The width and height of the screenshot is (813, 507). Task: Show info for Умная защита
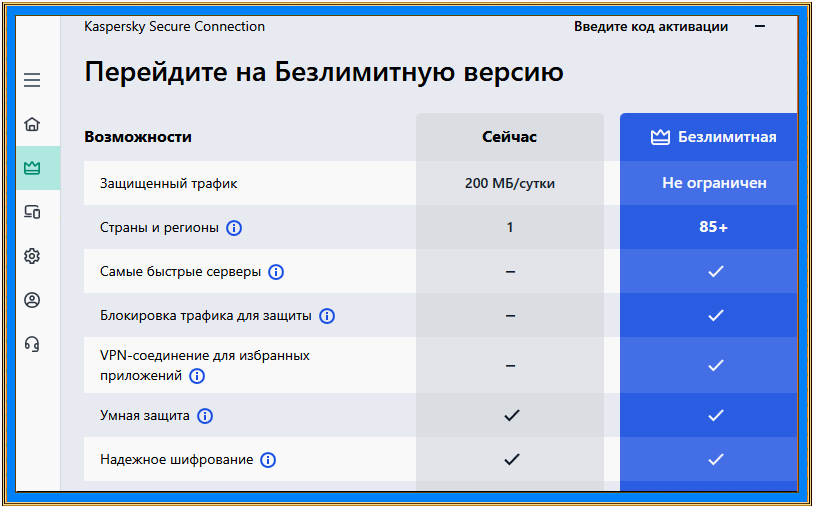205,416
